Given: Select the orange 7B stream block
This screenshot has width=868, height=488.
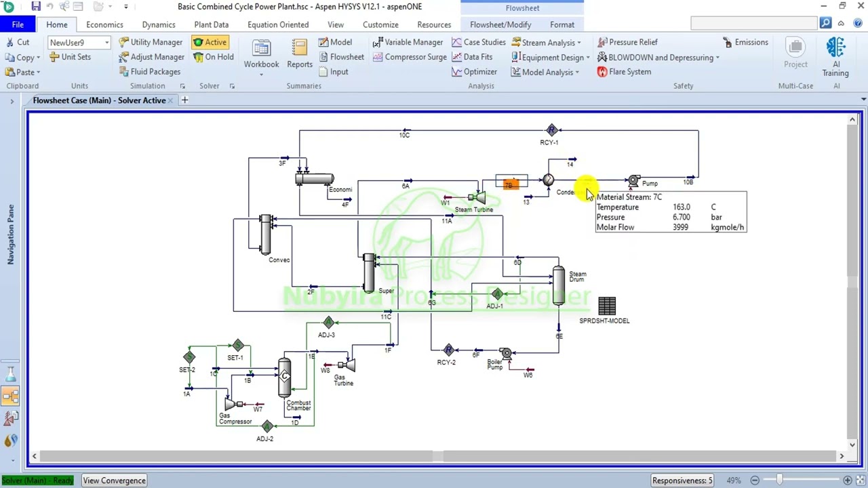Looking at the screenshot, I should point(511,183).
